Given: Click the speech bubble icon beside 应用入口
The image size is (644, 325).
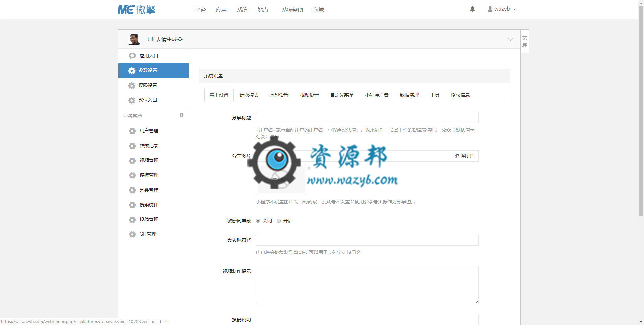Looking at the screenshot, I should pyautogui.click(x=132, y=56).
